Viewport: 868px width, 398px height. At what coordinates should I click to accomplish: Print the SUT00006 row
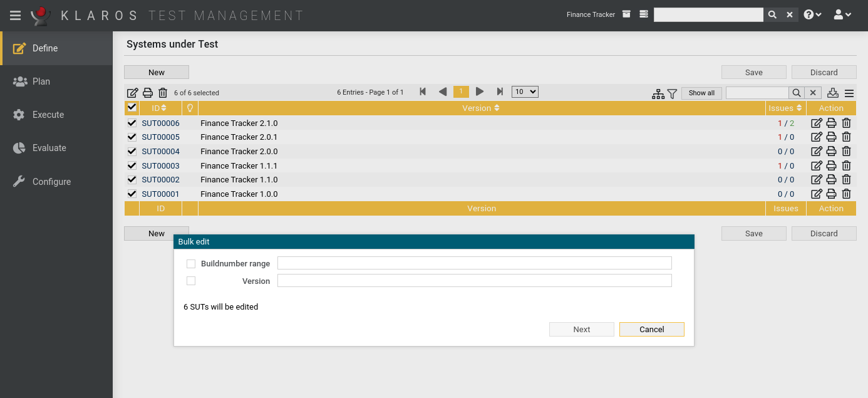point(831,123)
